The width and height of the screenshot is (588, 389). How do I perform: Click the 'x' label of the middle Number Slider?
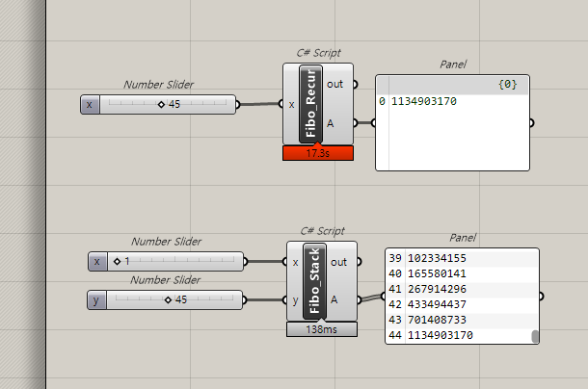pyautogui.click(x=97, y=261)
